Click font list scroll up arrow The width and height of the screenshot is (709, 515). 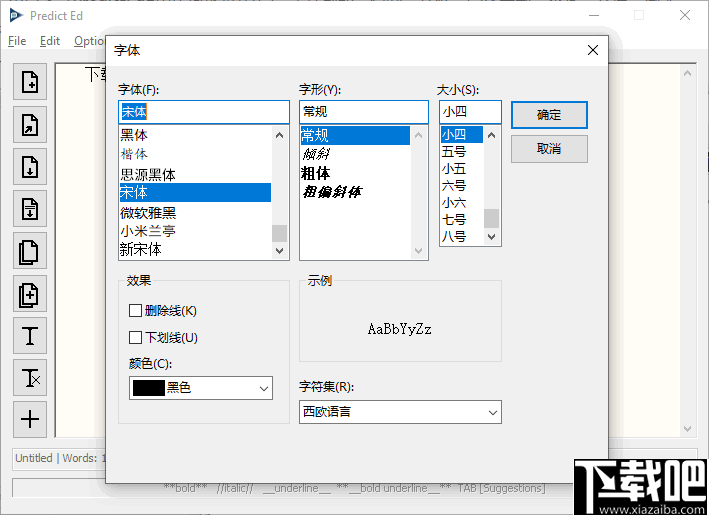pos(279,135)
